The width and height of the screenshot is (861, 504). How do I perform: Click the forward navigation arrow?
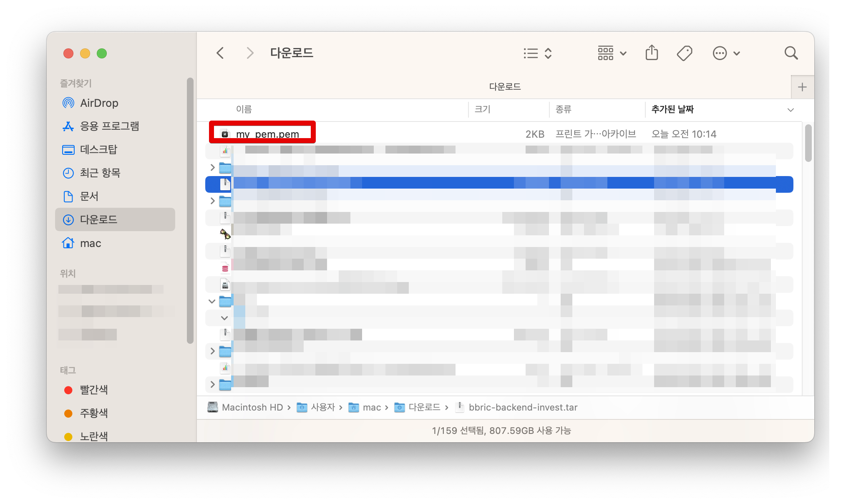click(x=249, y=53)
